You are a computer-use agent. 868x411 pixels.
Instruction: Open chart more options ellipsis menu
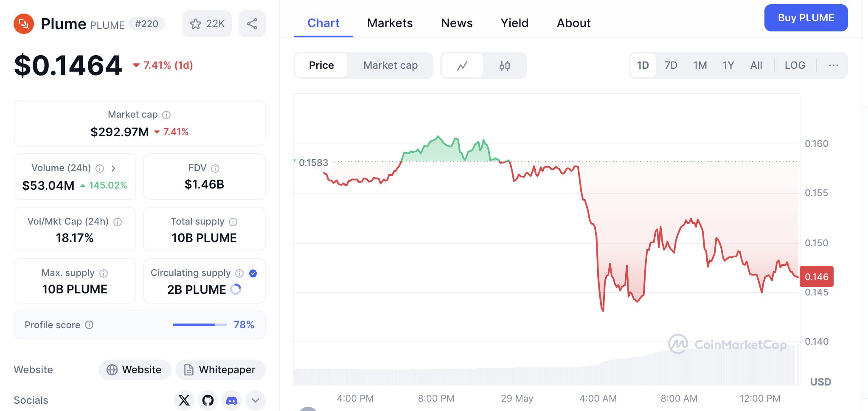(x=833, y=65)
